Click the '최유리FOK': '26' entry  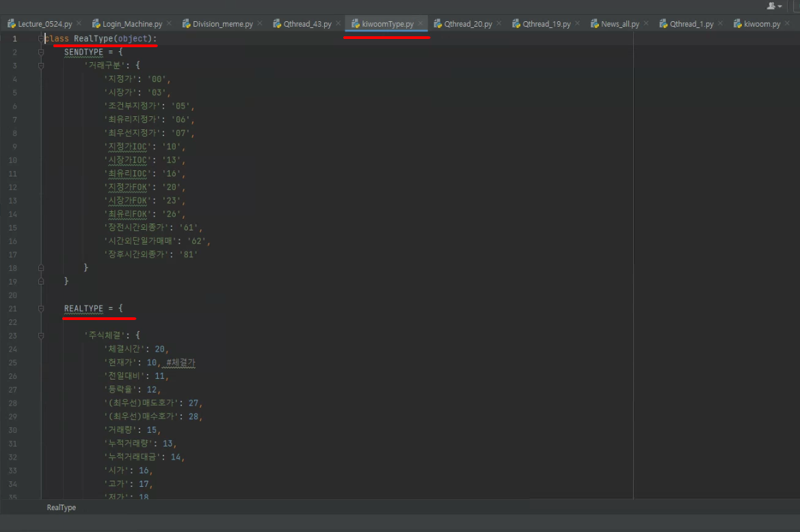click(144, 214)
